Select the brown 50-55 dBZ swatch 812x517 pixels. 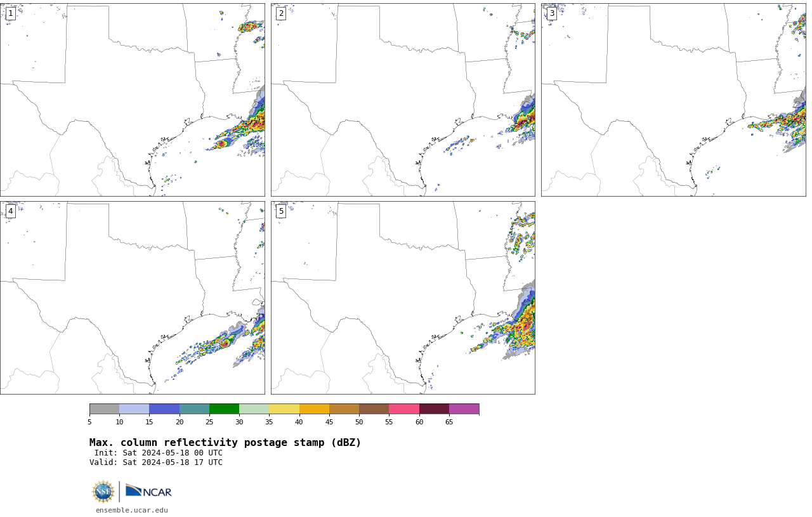point(374,409)
